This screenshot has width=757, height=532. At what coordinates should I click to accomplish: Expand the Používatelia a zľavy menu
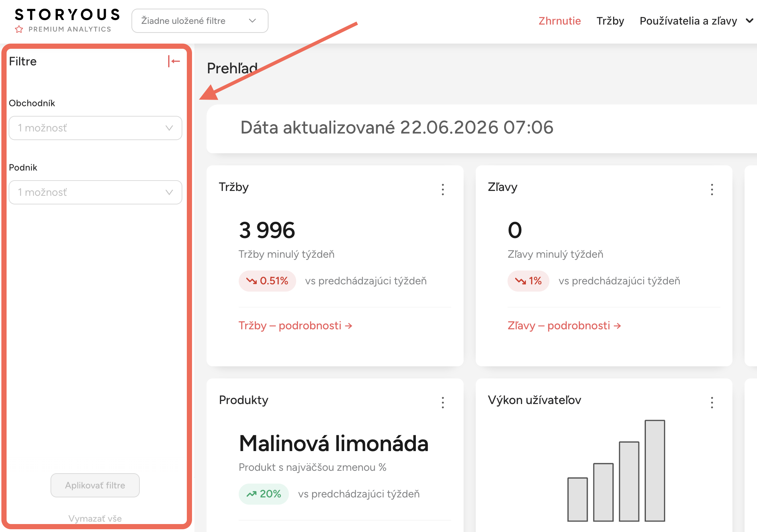click(x=696, y=21)
